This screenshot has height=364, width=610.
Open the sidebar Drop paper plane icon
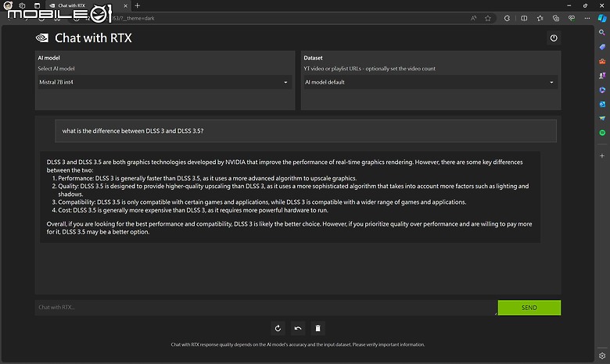pos(602,119)
